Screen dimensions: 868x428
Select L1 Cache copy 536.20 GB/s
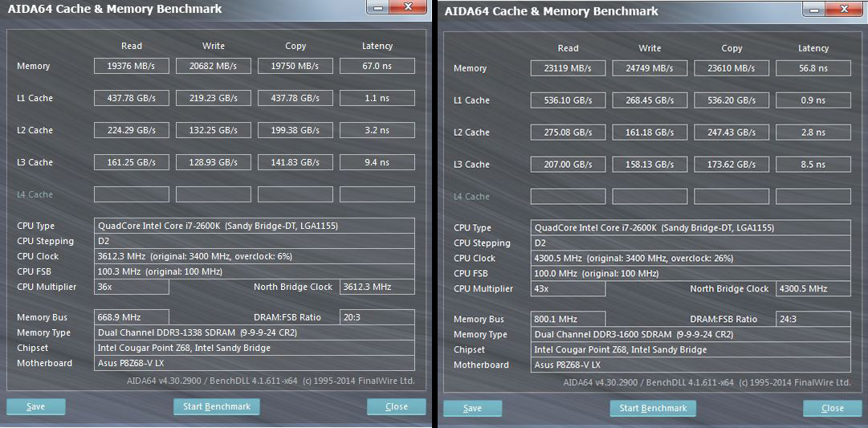(x=731, y=100)
